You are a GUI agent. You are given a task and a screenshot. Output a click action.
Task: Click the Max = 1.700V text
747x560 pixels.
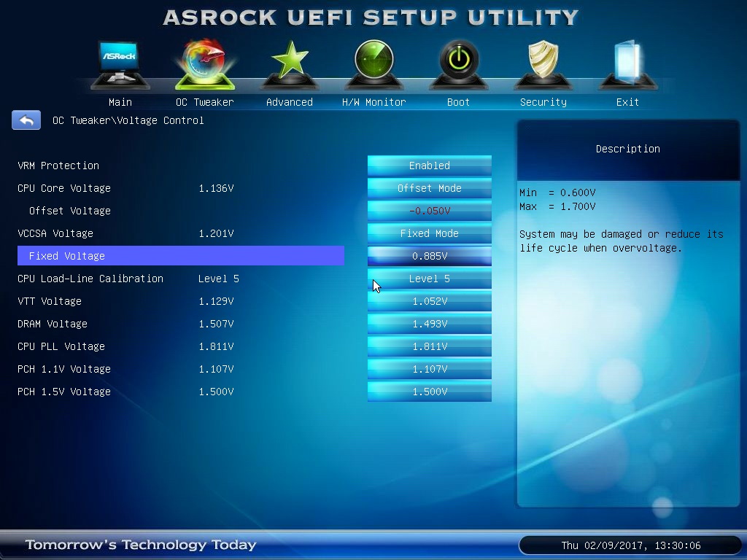click(x=557, y=206)
